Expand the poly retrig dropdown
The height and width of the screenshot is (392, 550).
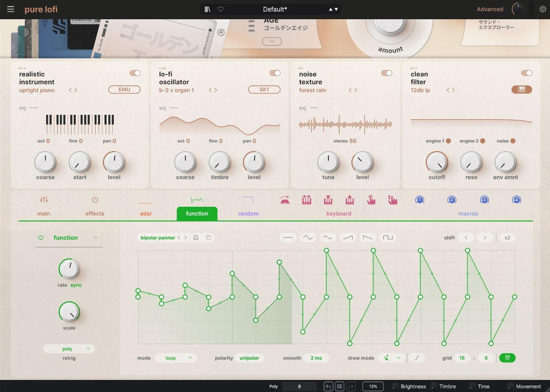click(x=69, y=349)
